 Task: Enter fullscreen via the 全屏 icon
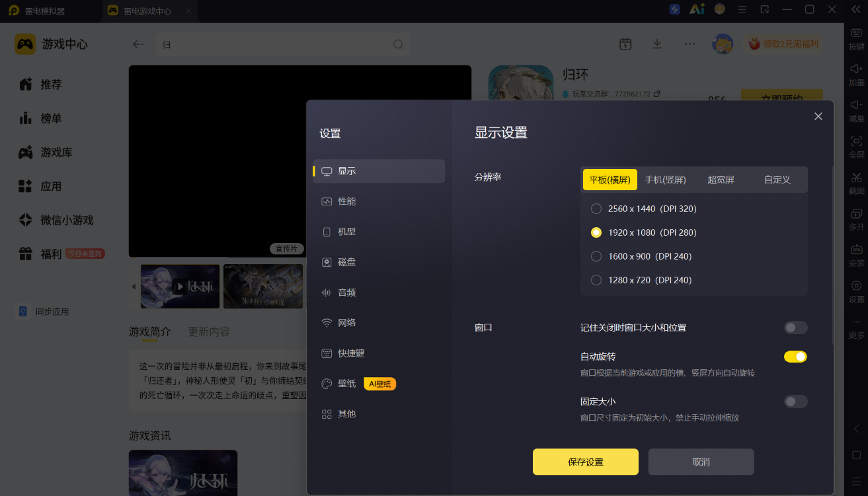(x=856, y=141)
